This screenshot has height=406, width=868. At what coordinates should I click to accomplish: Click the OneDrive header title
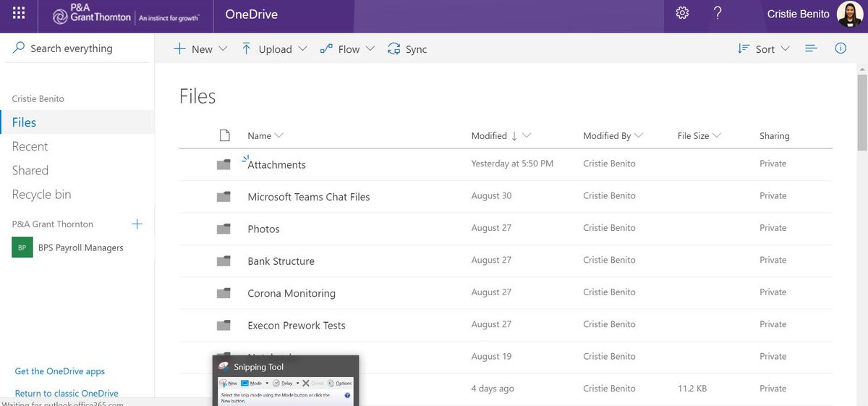[251, 14]
